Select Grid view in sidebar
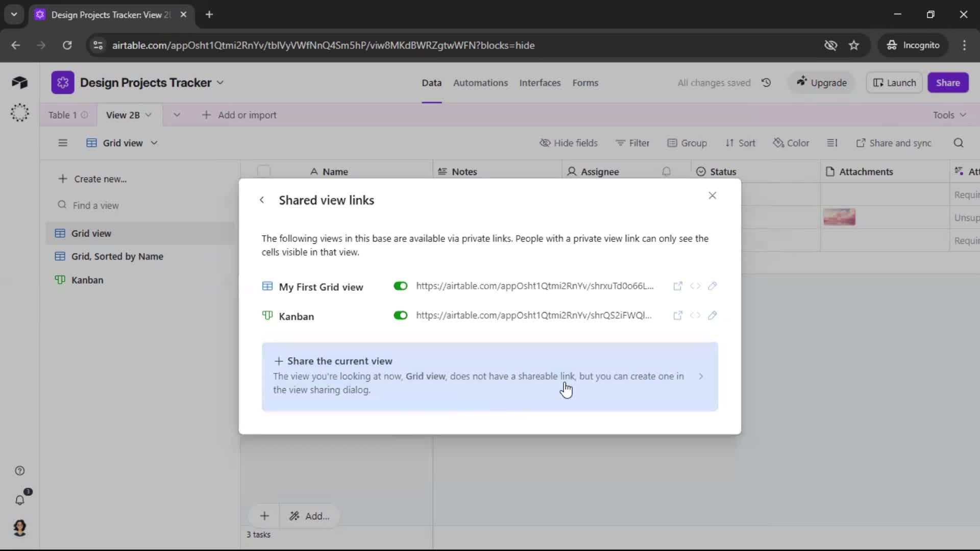980x551 pixels. (140, 234)
